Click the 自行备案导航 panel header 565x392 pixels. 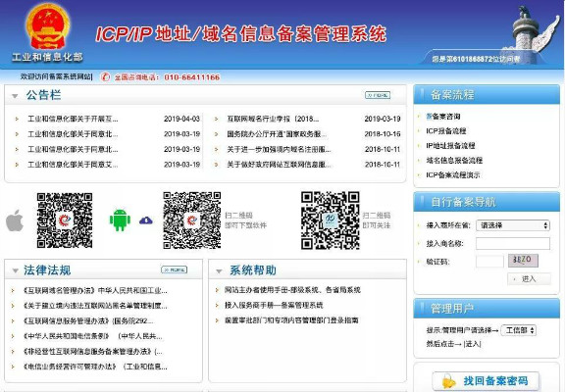click(487, 202)
